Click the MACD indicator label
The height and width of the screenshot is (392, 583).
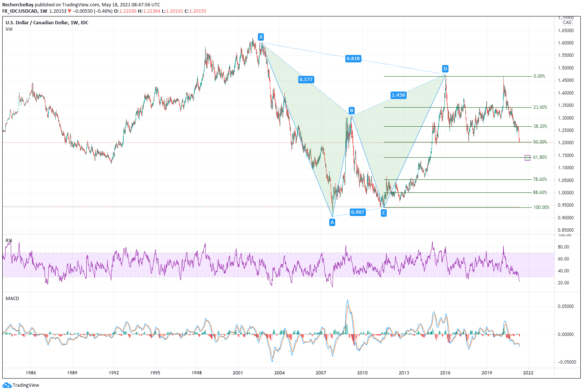12,298
